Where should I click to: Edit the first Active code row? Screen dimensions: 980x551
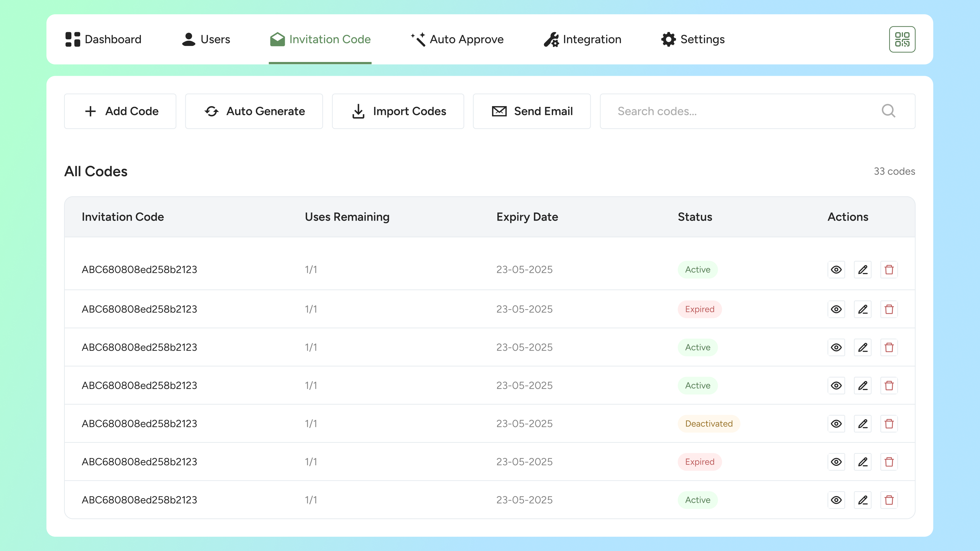pos(862,270)
